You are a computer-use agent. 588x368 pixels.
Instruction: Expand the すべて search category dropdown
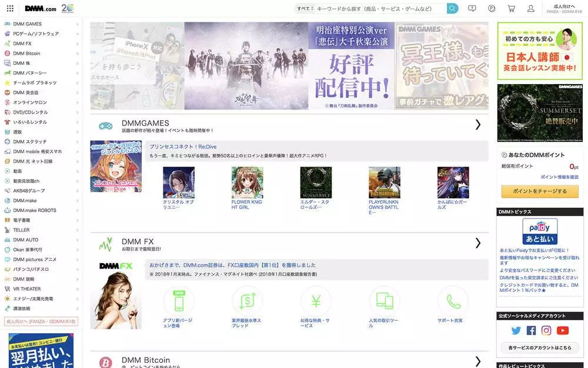point(305,8)
